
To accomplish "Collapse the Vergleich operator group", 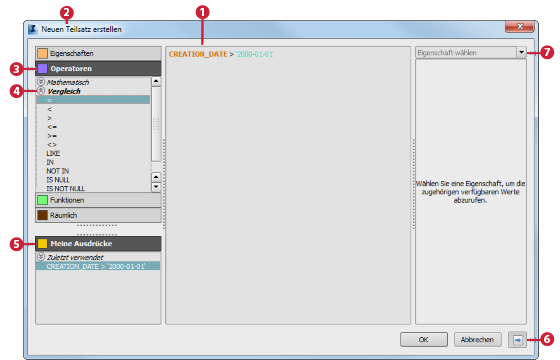I will click(x=41, y=91).
